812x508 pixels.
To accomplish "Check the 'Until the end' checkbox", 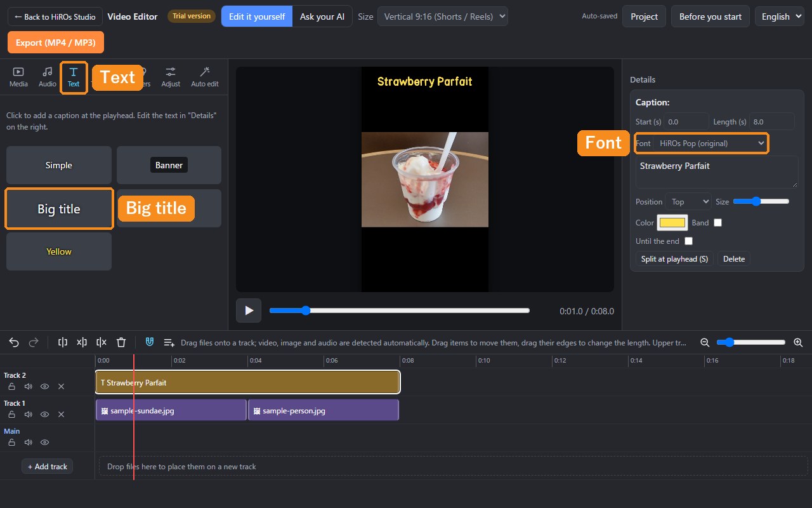I will click(x=688, y=241).
